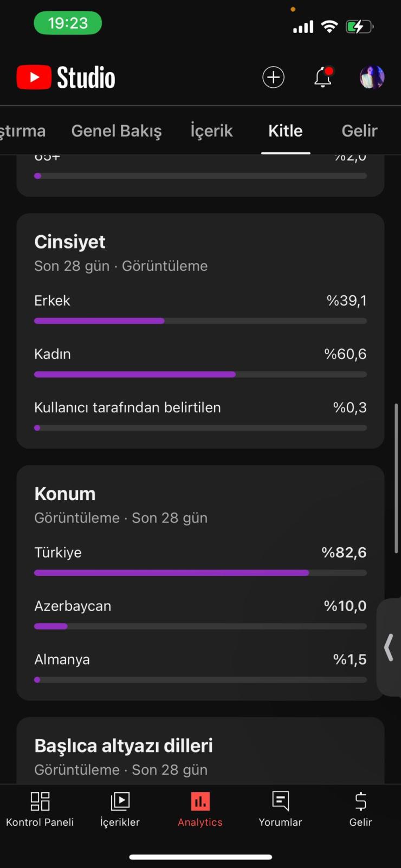The height and width of the screenshot is (868, 401).
Task: Switch to the İçerik tab
Action: [x=211, y=131]
